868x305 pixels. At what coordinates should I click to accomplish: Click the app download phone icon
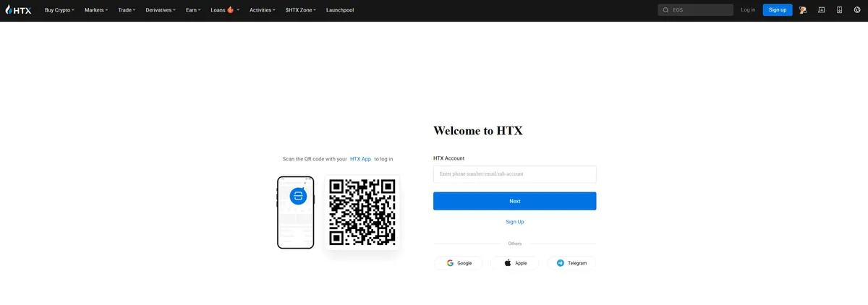click(x=839, y=10)
